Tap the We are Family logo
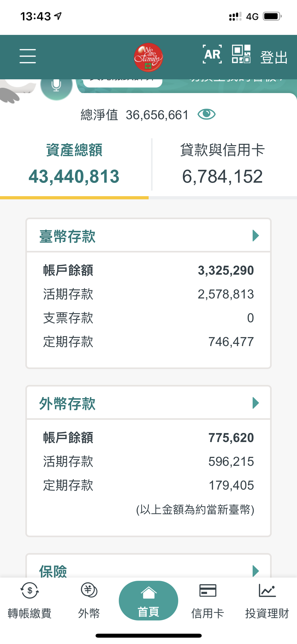Viewport: 297px width, 644px height. 148,57
